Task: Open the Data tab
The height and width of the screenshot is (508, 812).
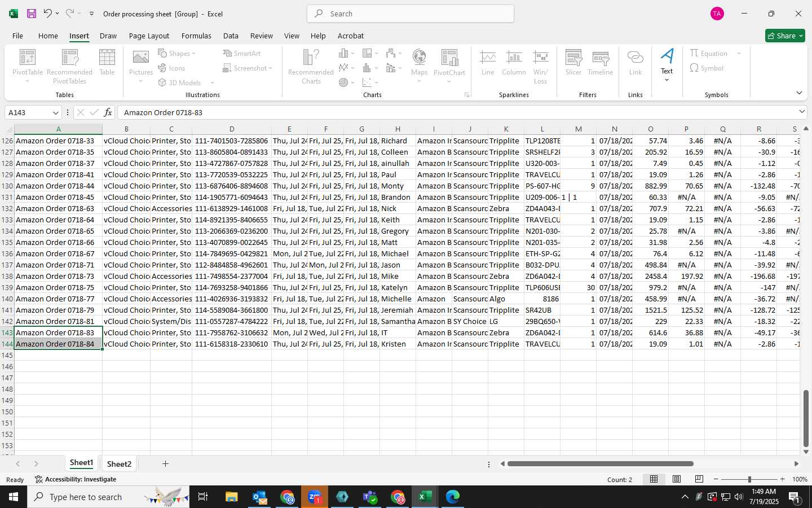Action: pyautogui.click(x=231, y=36)
